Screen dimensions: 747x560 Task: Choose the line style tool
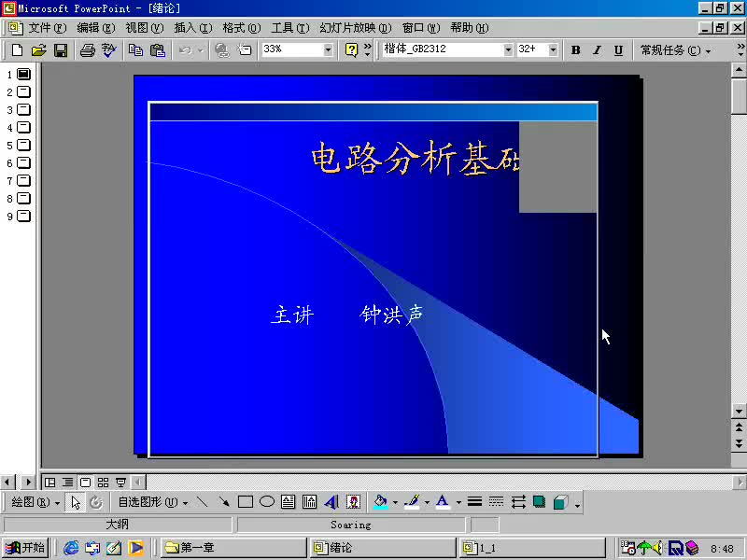click(474, 501)
